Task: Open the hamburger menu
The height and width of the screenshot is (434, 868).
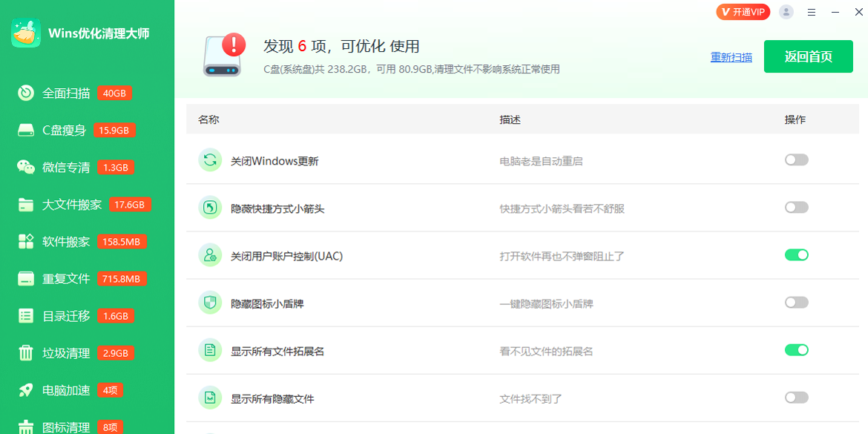Action: (811, 12)
